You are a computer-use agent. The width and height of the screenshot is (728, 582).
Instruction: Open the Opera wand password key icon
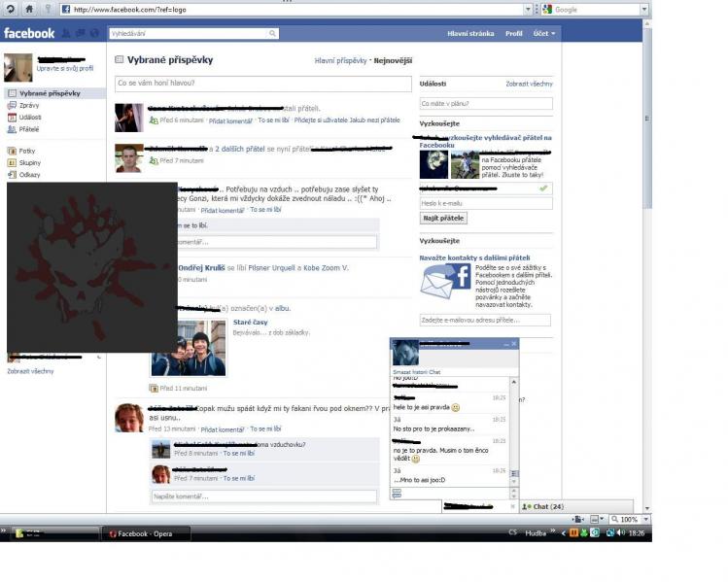(x=48, y=9)
